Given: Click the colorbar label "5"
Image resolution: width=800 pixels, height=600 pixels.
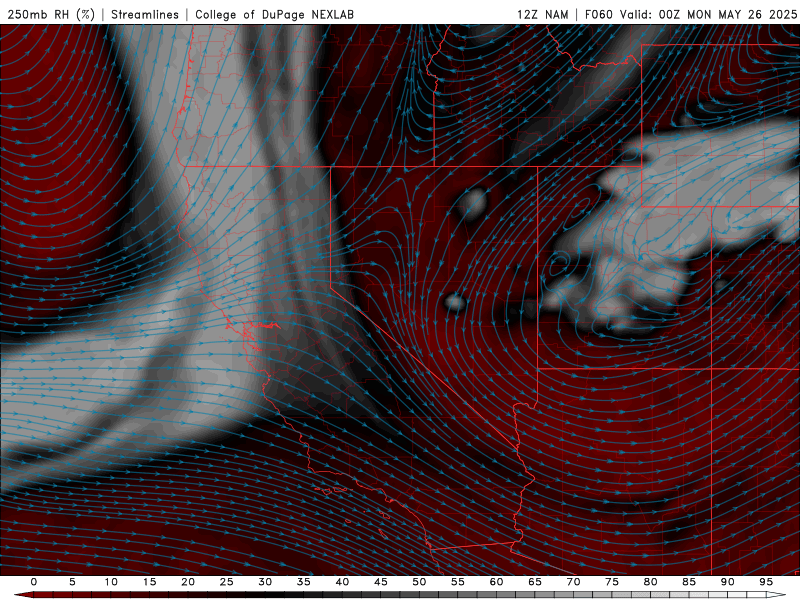Looking at the screenshot, I should [x=72, y=582].
